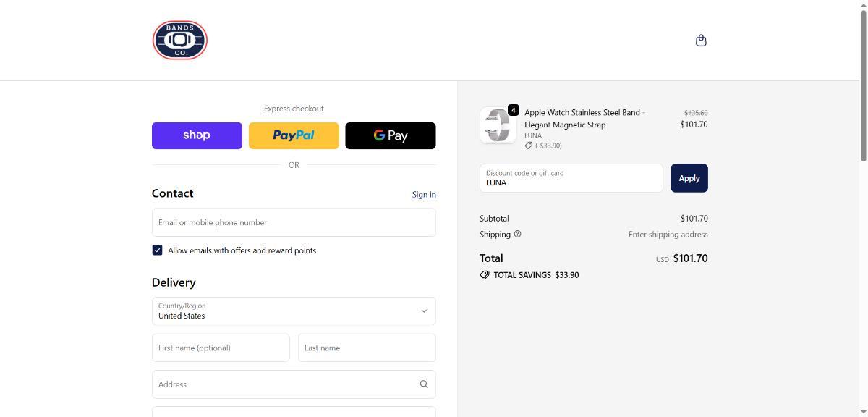The image size is (868, 417).
Task: Select Google Pay express checkout
Action: (391, 135)
